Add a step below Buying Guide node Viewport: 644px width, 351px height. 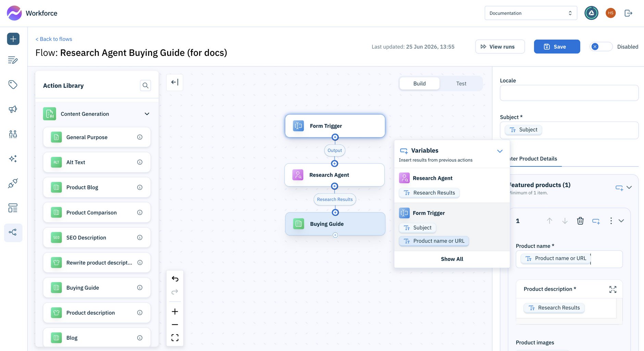[335, 235]
